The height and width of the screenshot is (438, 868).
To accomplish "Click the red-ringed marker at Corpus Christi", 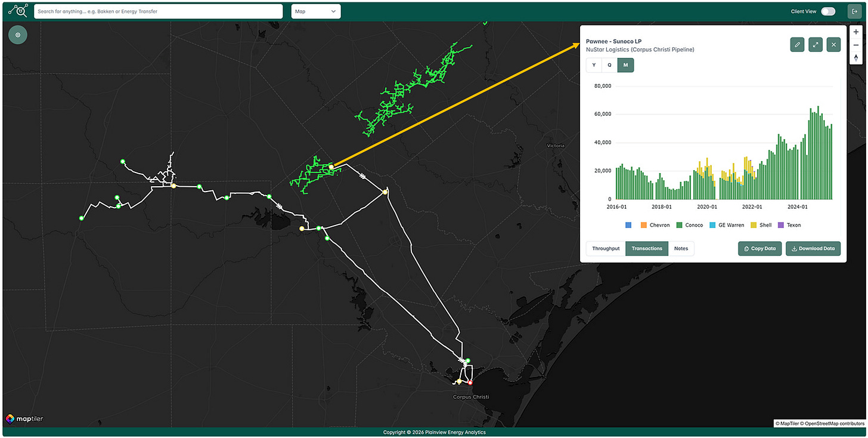I will [470, 383].
